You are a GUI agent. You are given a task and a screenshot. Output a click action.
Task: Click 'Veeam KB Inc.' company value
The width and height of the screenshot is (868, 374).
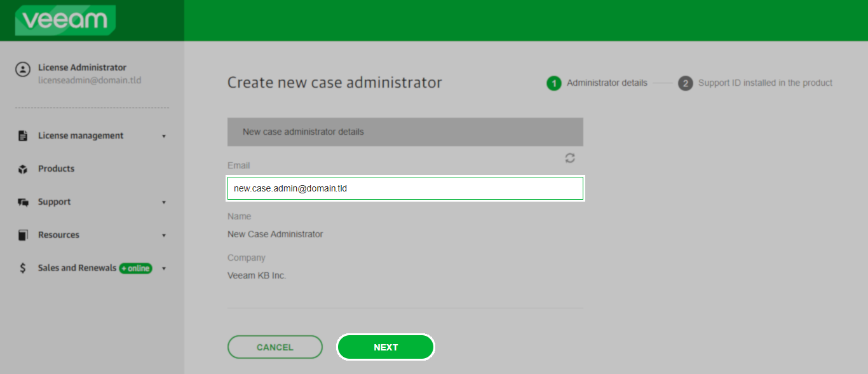[x=257, y=275]
